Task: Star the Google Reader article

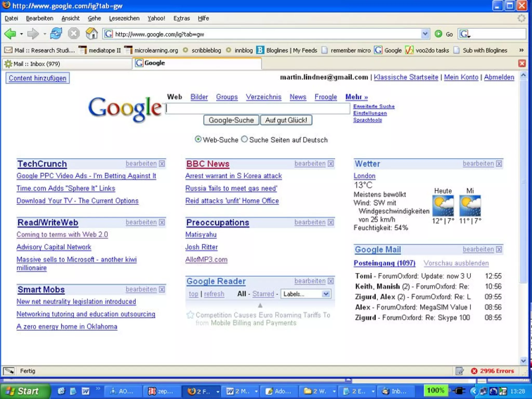Action: click(190, 315)
